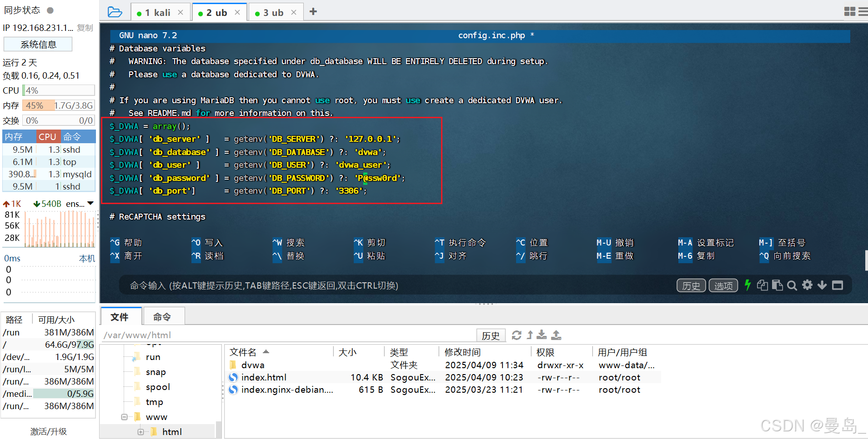Select the snap folder in tree
Image resolution: width=868 pixels, height=440 pixels.
click(x=156, y=372)
